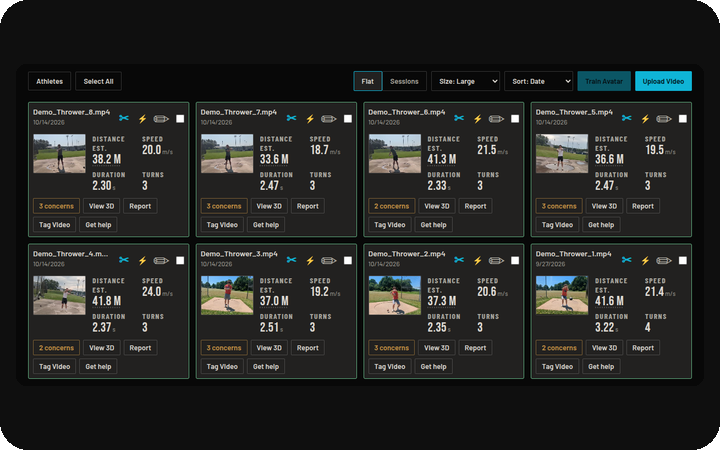The height and width of the screenshot is (450, 720).
Task: Click the Train Avatar button
Action: pos(604,81)
